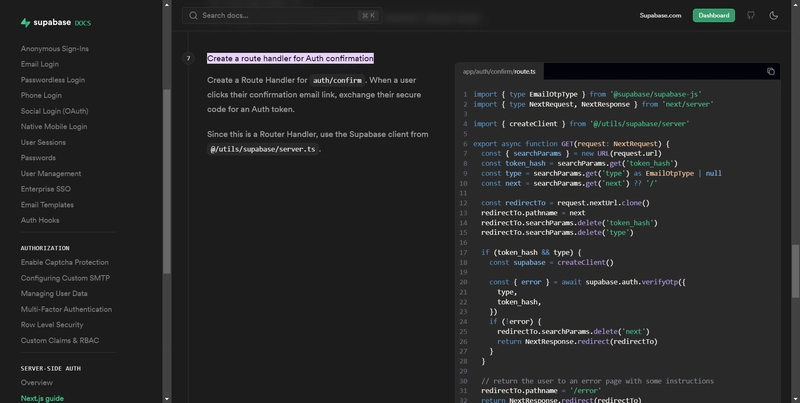Open Row Level Security page
800x403 pixels.
(52, 324)
